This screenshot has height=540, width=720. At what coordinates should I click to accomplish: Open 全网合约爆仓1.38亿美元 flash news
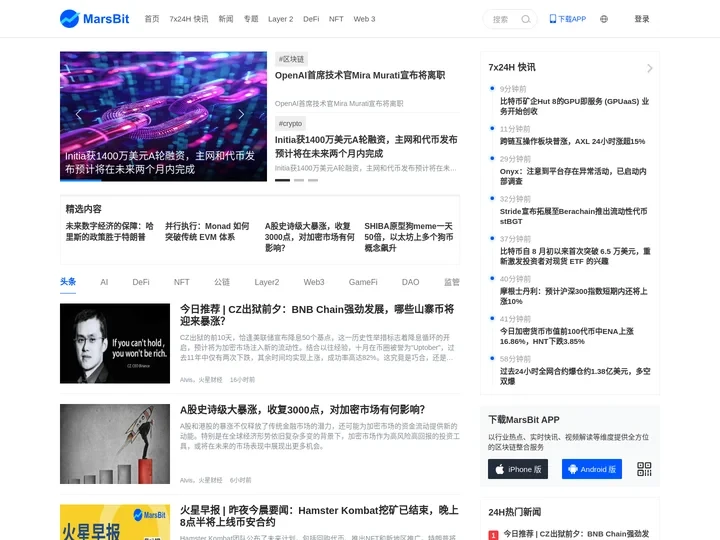click(575, 376)
